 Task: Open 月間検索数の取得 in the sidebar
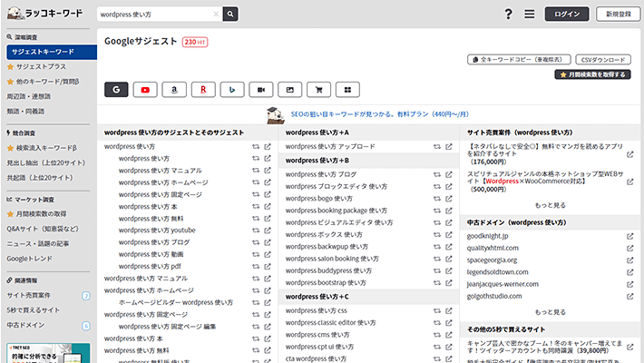41,214
